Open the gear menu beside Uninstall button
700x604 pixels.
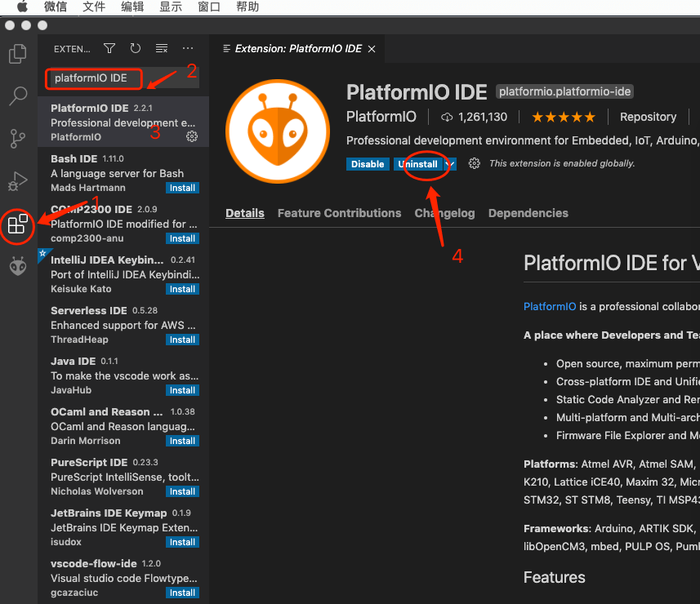(x=474, y=164)
